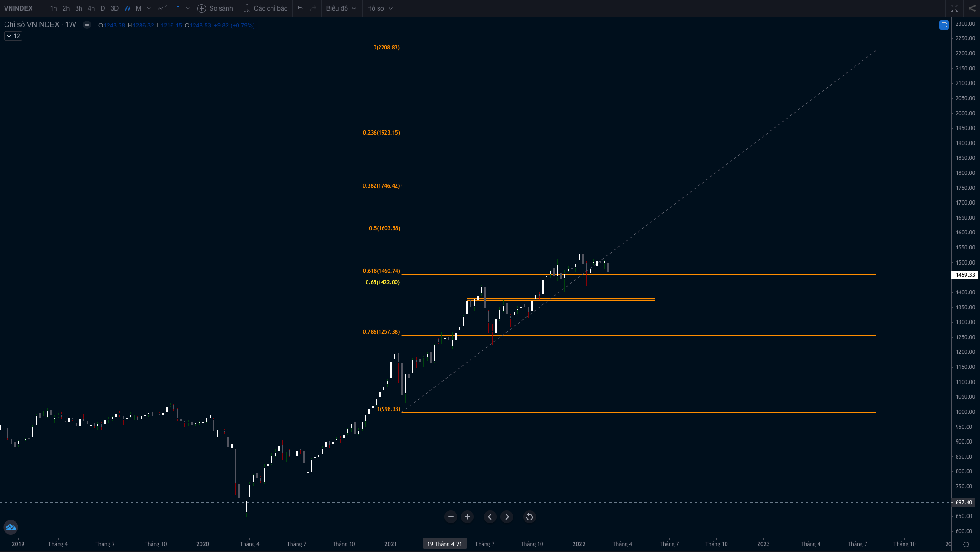Switch timeframe to D daily
This screenshot has height=552, width=980.
[103, 8]
